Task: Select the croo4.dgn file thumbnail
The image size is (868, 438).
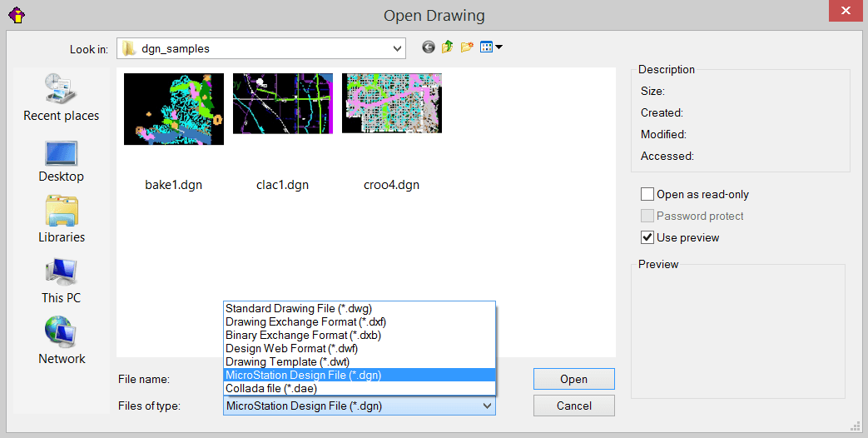Action: 391,103
